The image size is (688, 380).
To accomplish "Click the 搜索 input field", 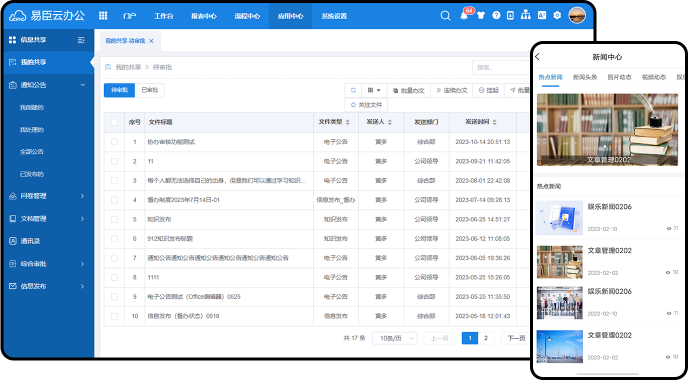I will [502, 68].
